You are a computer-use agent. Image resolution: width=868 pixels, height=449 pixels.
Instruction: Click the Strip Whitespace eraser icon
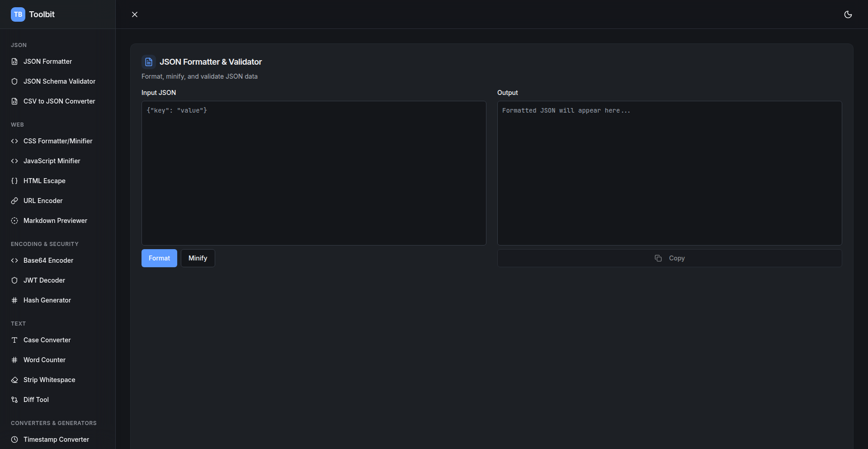pyautogui.click(x=14, y=380)
